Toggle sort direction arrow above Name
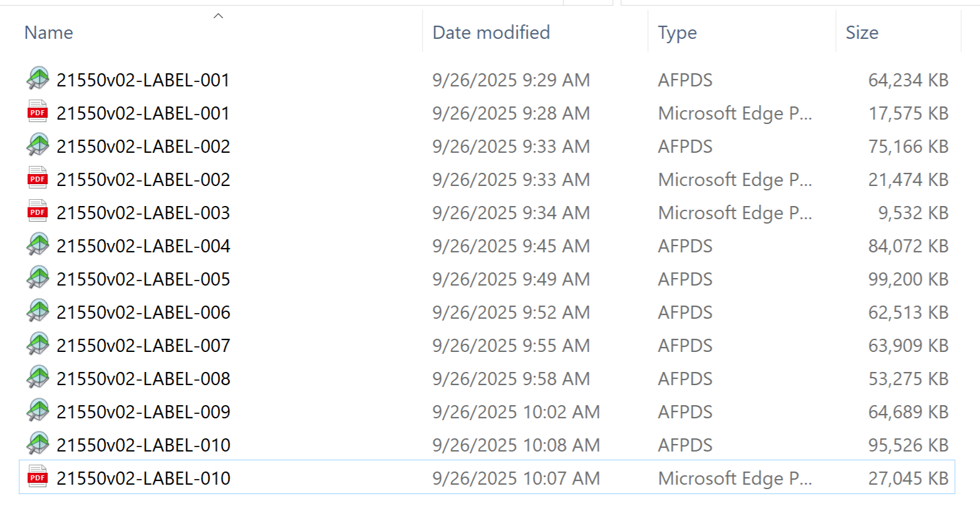Viewport: 980px width, 511px height. pyautogui.click(x=218, y=16)
